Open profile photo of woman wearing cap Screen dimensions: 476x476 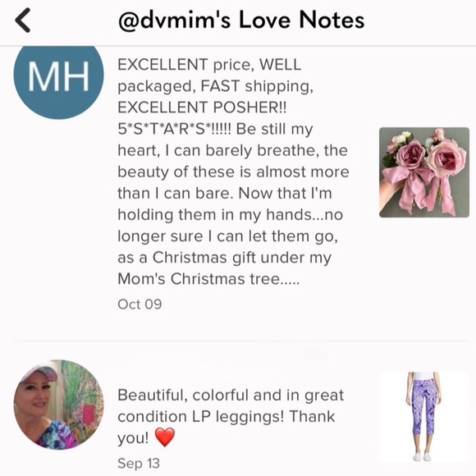(58, 405)
